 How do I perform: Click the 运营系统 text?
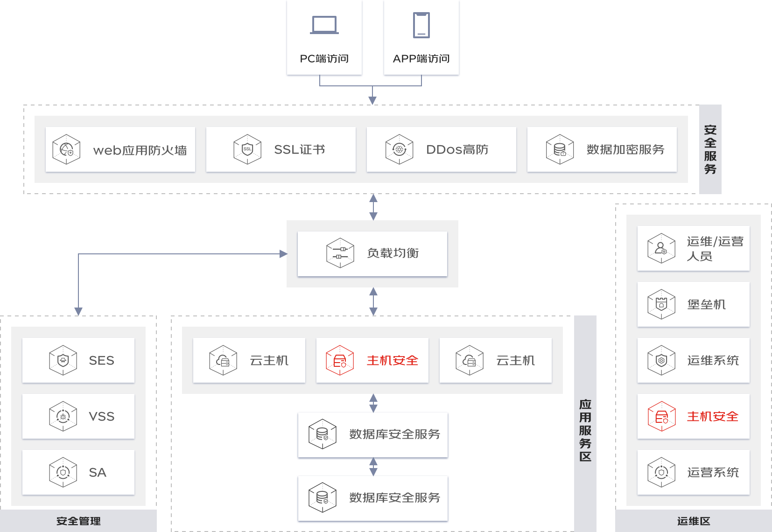tap(713, 473)
